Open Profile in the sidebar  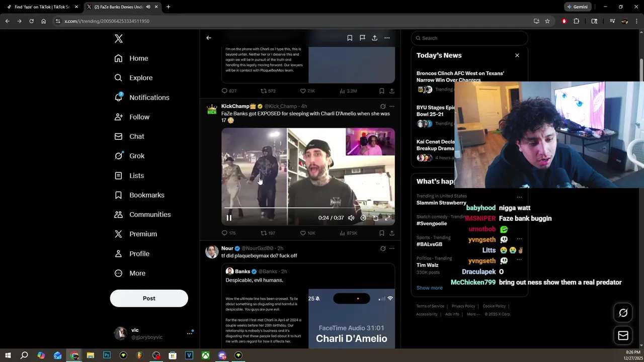click(132, 254)
